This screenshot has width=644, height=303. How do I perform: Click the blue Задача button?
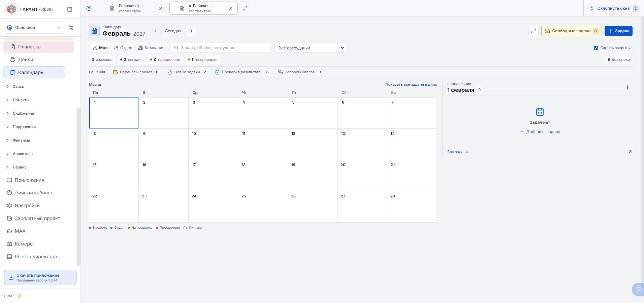click(618, 31)
